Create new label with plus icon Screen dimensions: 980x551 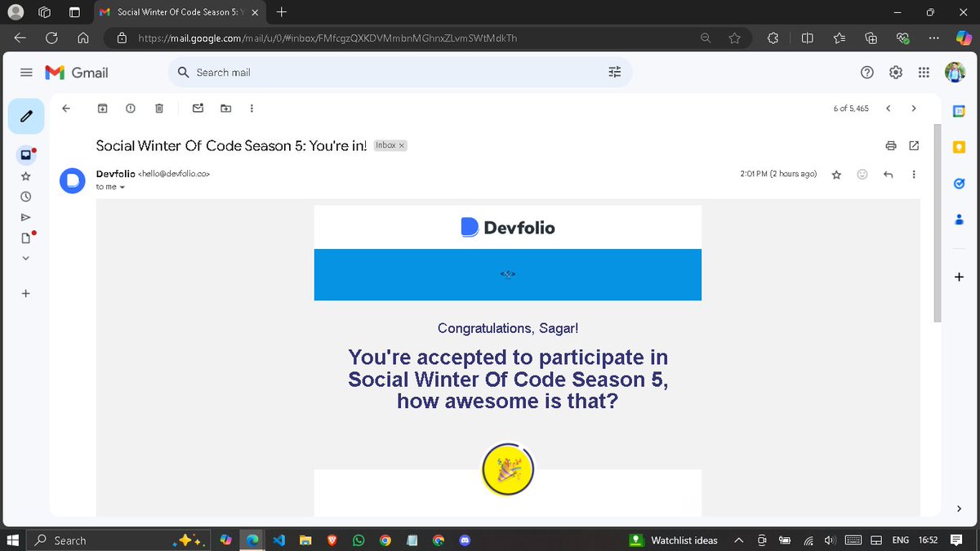tap(26, 293)
